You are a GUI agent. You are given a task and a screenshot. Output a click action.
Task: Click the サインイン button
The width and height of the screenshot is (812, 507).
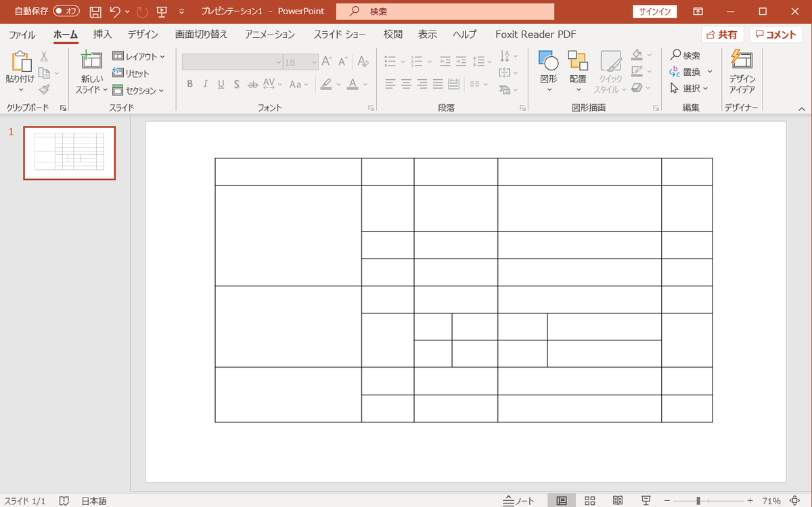pyautogui.click(x=655, y=12)
